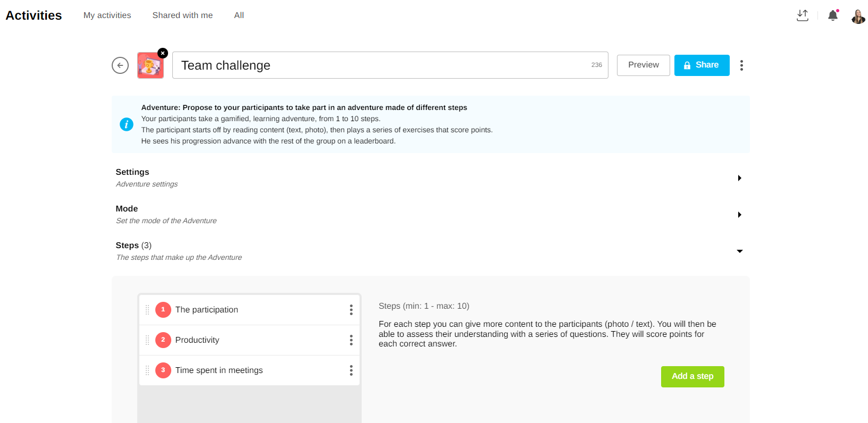This screenshot has width=868, height=423.
Task: Click the Team challenge activity thumbnail
Action: coord(150,66)
